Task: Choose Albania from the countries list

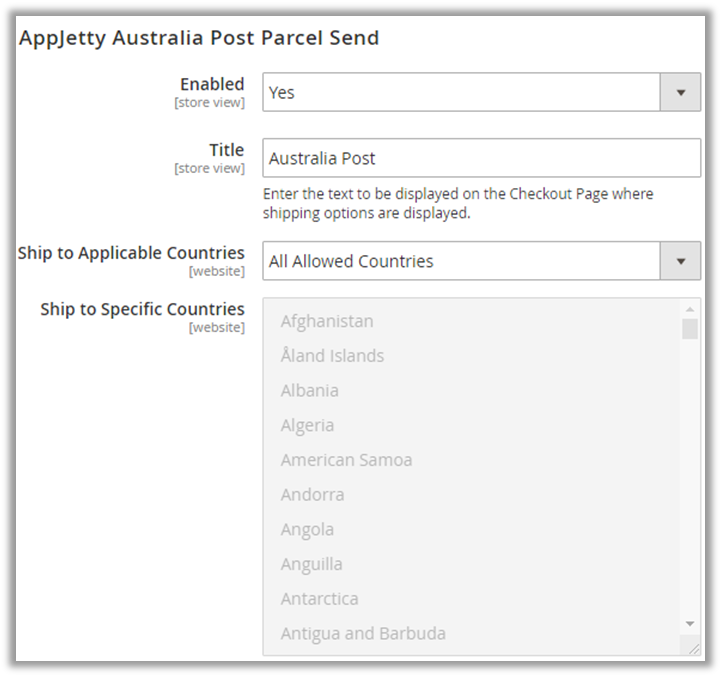Action: coord(309,390)
